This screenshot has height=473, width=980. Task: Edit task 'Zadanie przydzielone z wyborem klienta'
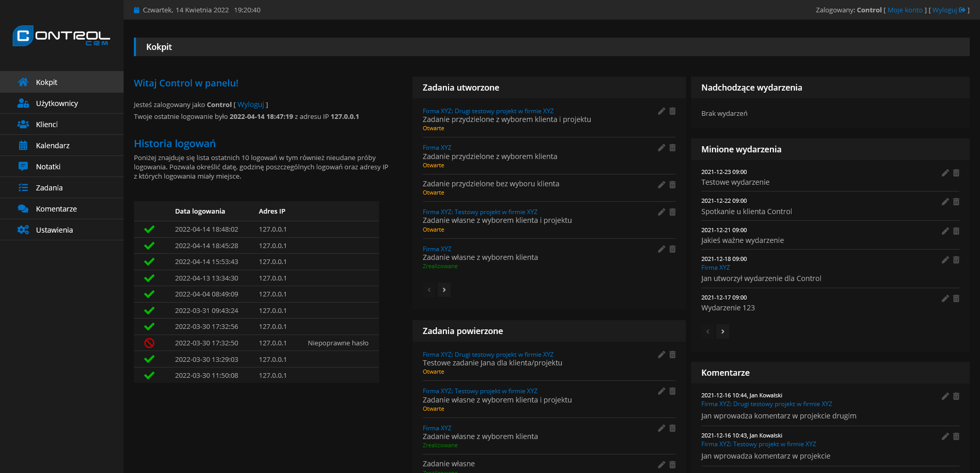click(661, 148)
